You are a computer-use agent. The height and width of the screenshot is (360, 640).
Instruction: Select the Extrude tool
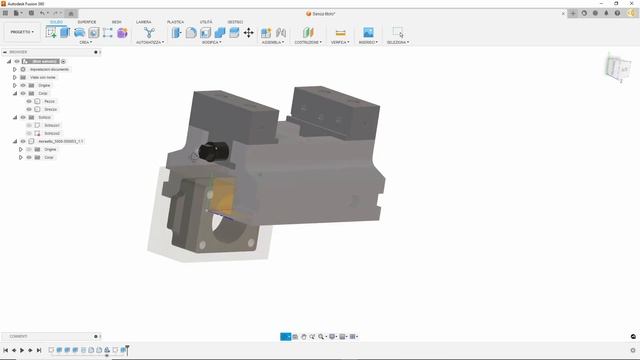[x=65, y=32]
